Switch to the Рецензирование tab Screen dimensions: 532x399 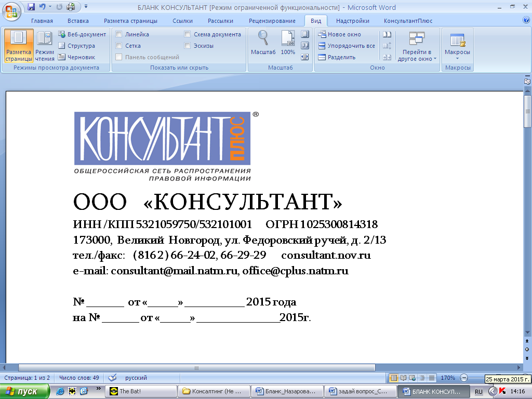272,21
